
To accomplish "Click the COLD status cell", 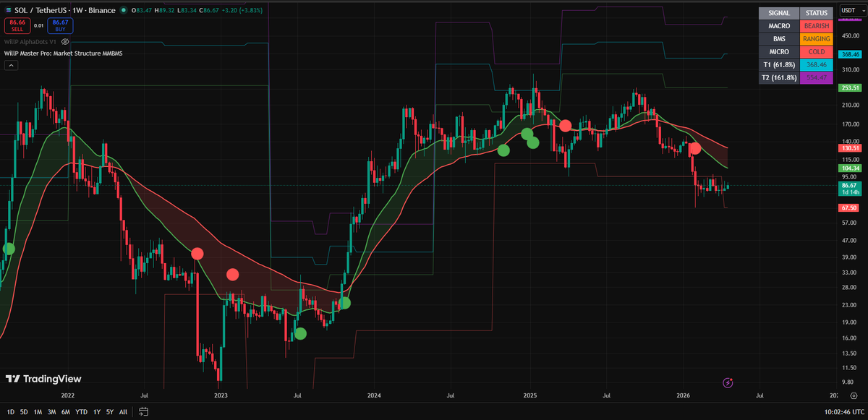I will (x=815, y=52).
